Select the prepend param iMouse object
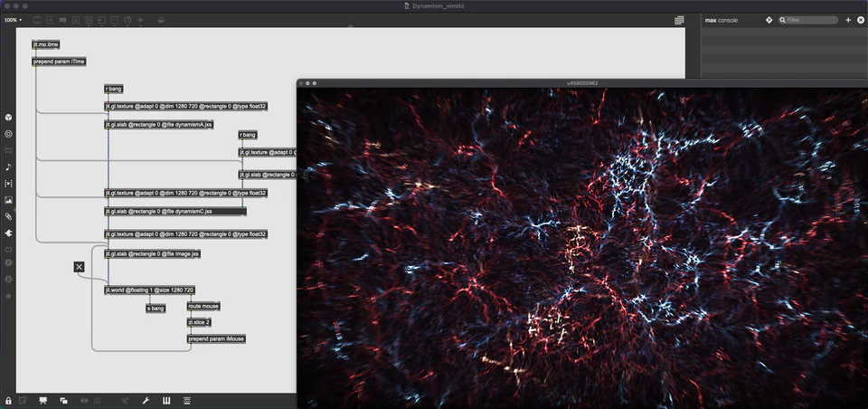Viewport: 868px width, 409px height. [x=216, y=338]
